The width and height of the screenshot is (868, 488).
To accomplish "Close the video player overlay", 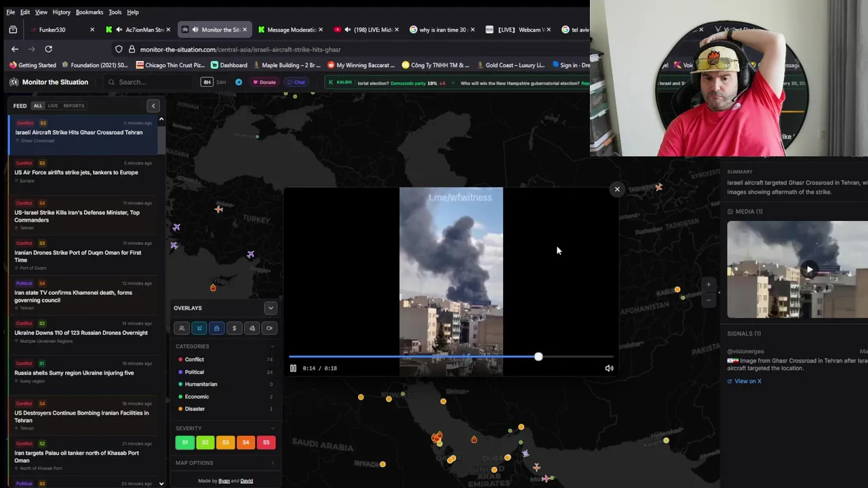I will click(617, 189).
